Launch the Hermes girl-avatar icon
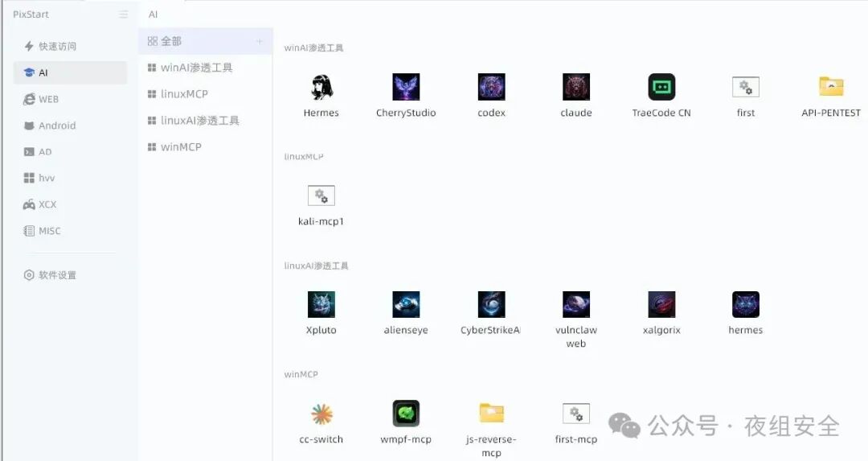 point(321,87)
